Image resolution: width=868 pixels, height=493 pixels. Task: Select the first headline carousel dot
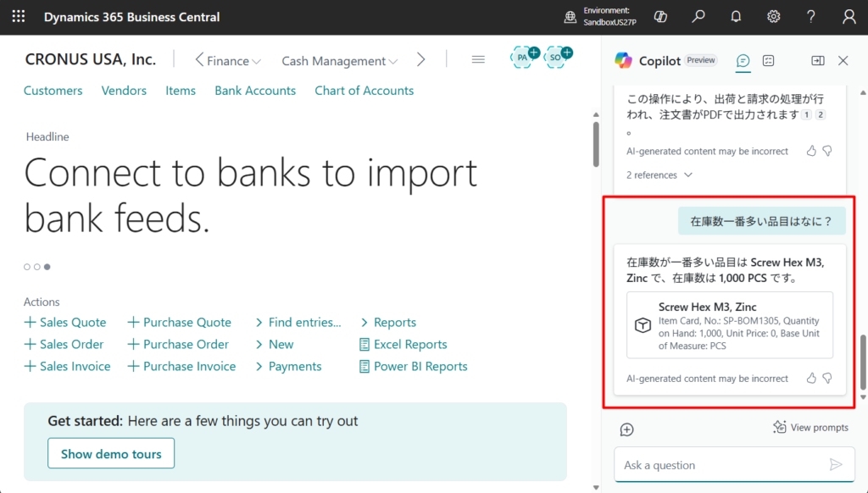click(x=27, y=267)
